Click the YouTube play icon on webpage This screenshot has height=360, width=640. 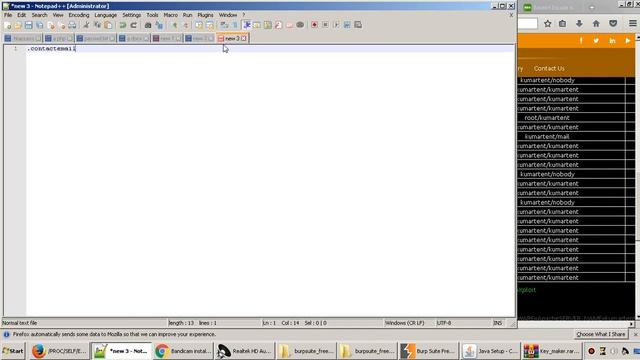[628, 41]
